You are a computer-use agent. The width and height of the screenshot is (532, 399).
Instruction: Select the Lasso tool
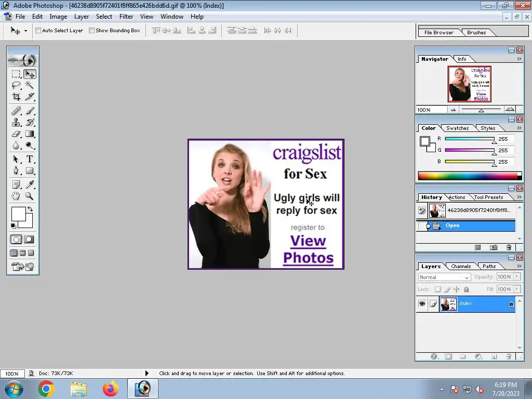coord(16,85)
